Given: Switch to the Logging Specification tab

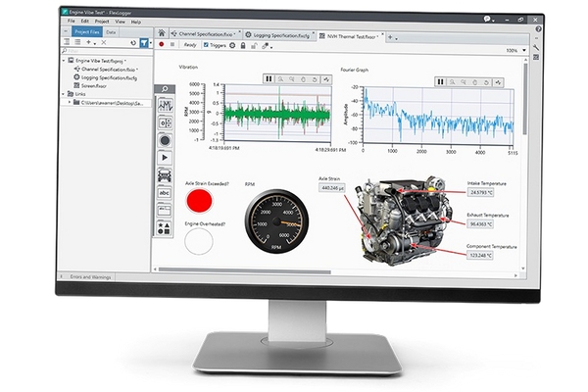Looking at the screenshot, I should click(x=278, y=35).
